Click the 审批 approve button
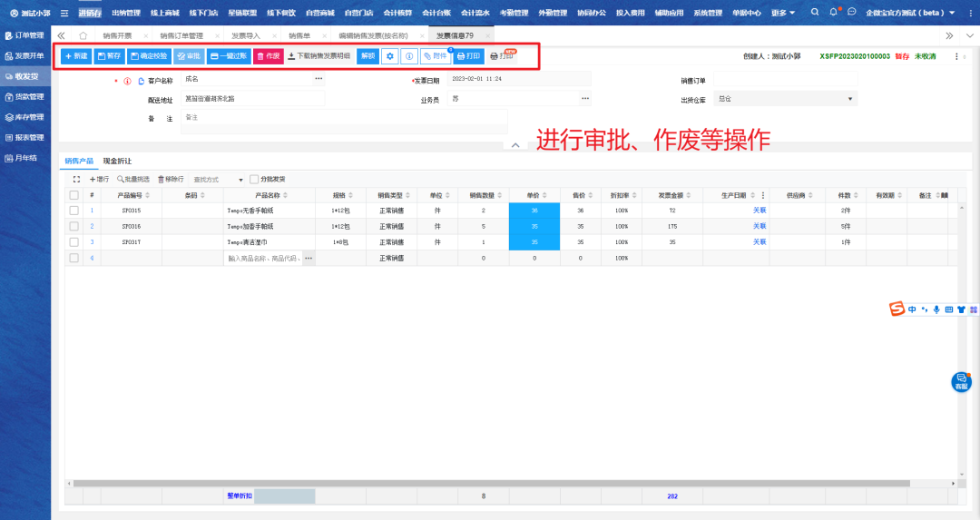 pyautogui.click(x=189, y=56)
